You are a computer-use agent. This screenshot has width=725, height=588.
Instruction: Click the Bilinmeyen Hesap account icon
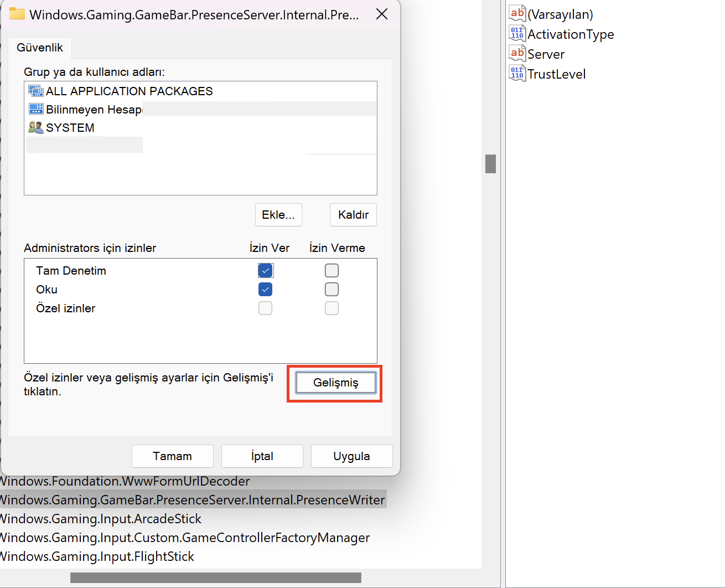click(x=36, y=110)
